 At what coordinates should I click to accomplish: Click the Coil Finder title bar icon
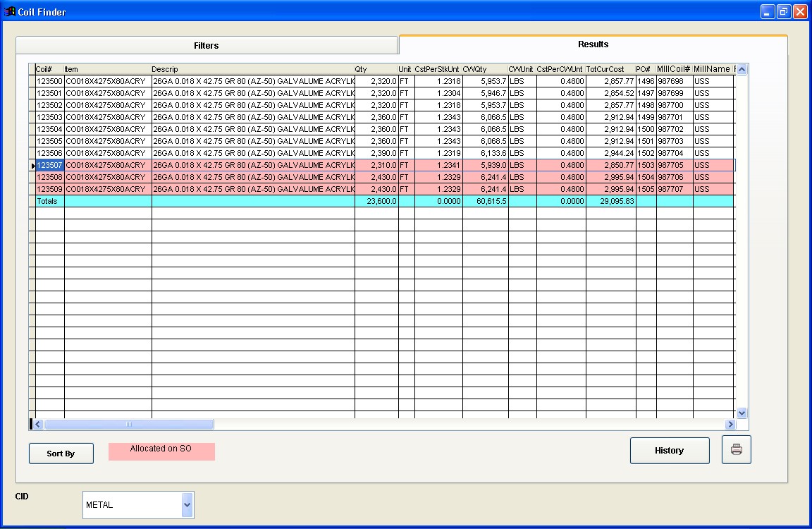(x=10, y=11)
